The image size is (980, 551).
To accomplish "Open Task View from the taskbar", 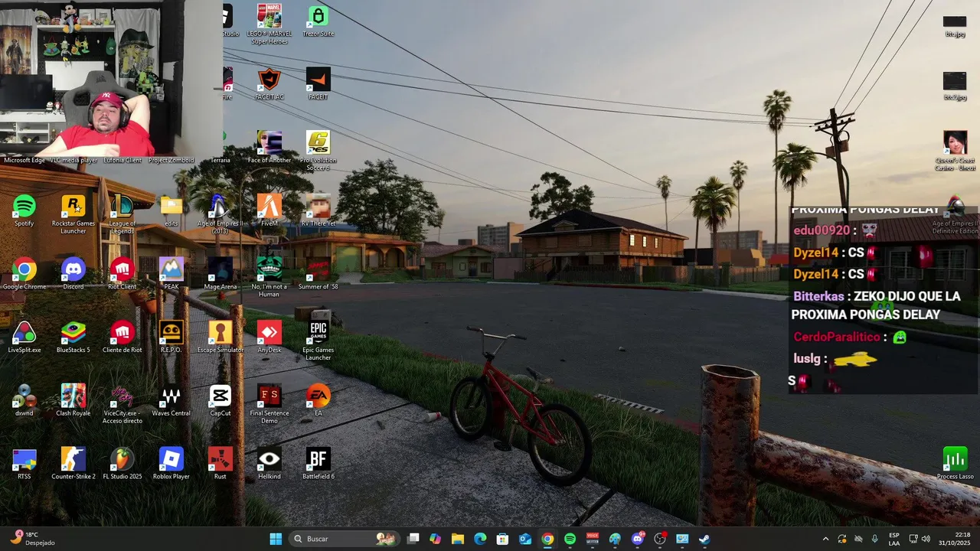I will (x=413, y=539).
